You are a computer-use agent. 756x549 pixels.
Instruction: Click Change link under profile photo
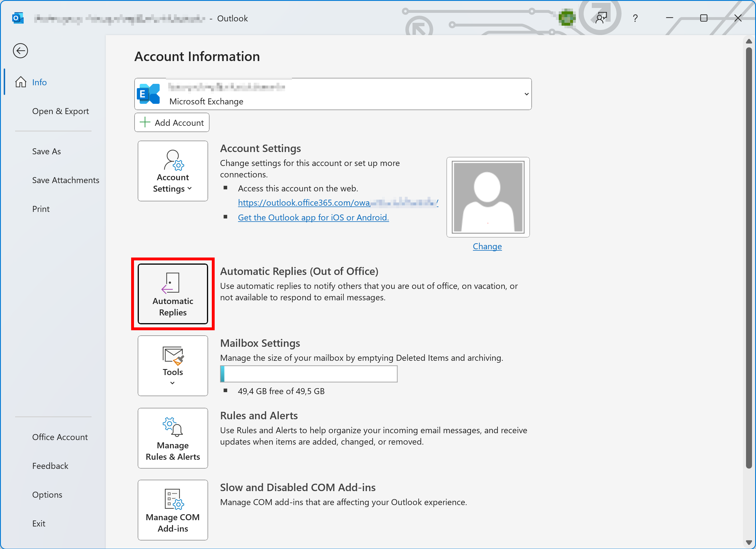[x=487, y=246]
